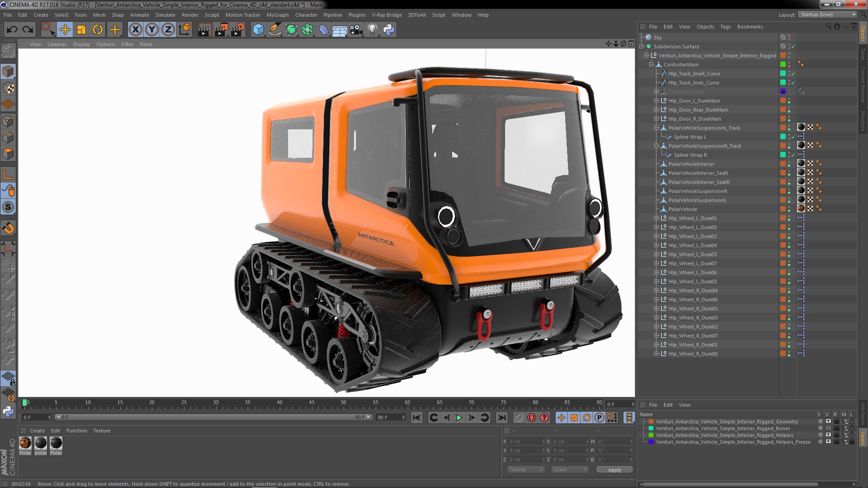The height and width of the screenshot is (488, 868).
Task: Enable Model mode in left toolbar
Action: click(8, 71)
